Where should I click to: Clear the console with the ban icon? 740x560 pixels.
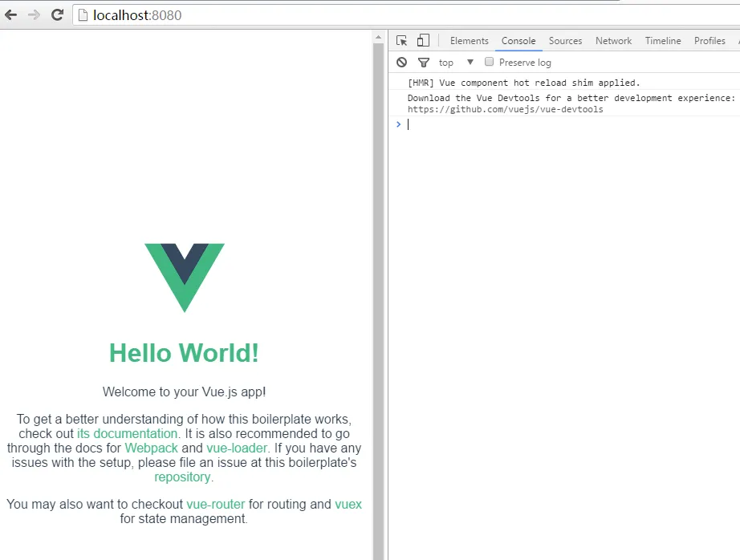[401, 63]
